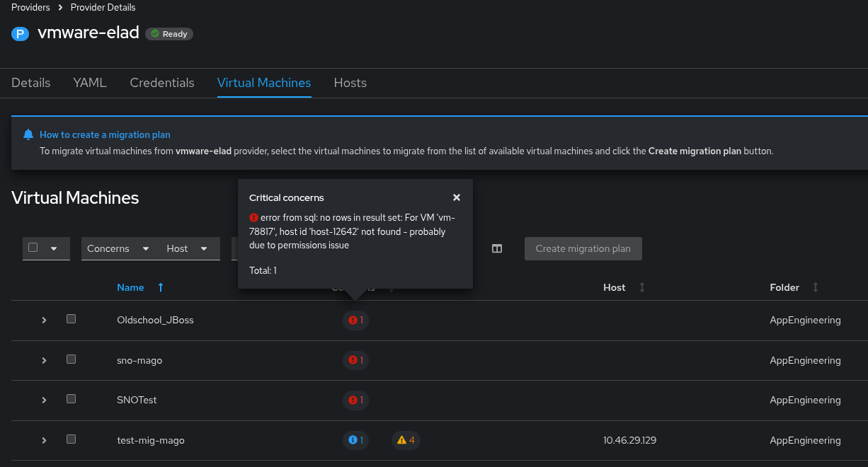The width and height of the screenshot is (868, 467).
Task: Open the Host filter dropdown
Action: 187,248
